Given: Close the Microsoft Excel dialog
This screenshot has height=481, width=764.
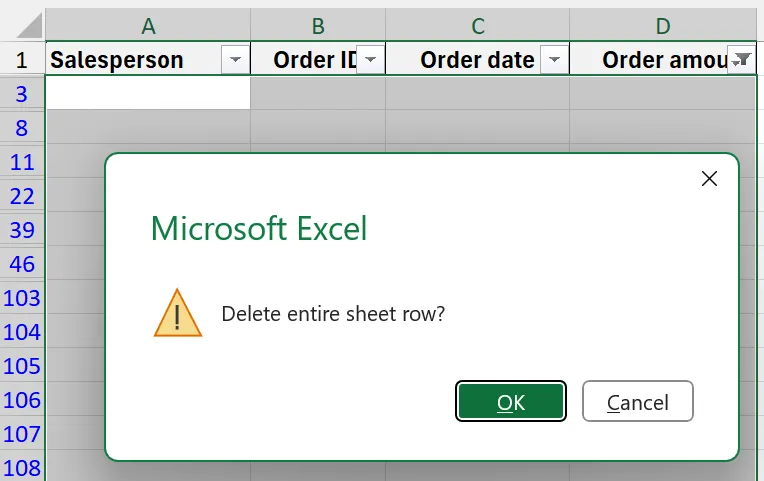Looking at the screenshot, I should (x=709, y=179).
